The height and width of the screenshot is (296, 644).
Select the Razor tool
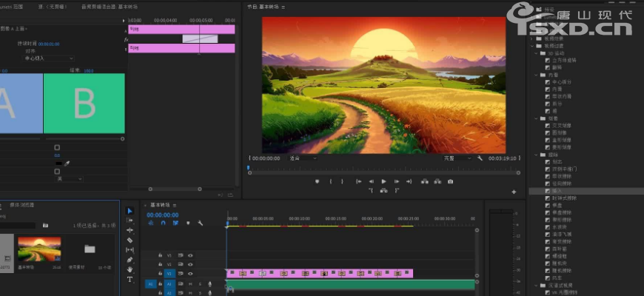click(x=130, y=240)
